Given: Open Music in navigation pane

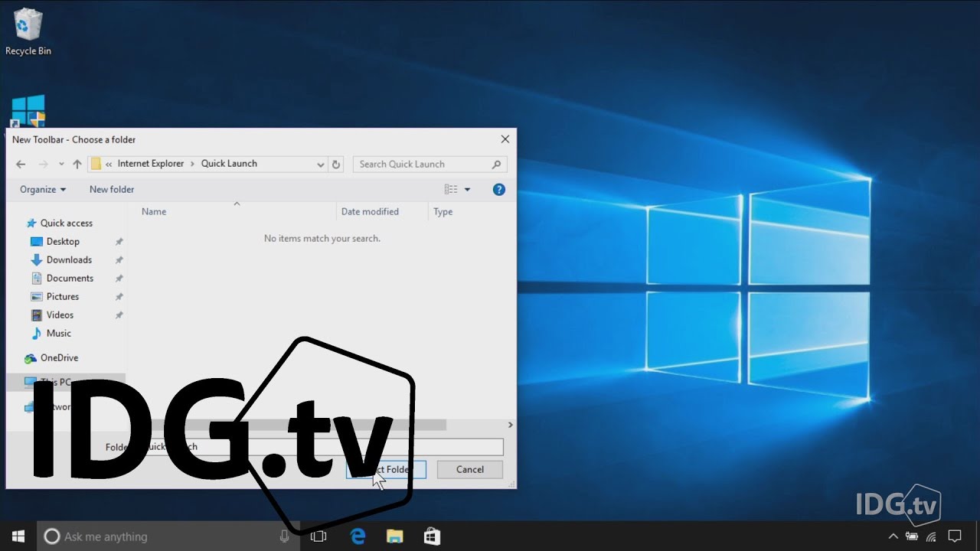Looking at the screenshot, I should [58, 333].
